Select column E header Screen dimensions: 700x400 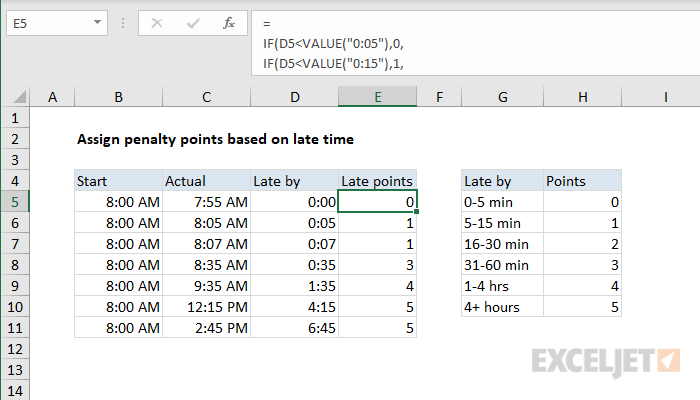[x=378, y=97]
